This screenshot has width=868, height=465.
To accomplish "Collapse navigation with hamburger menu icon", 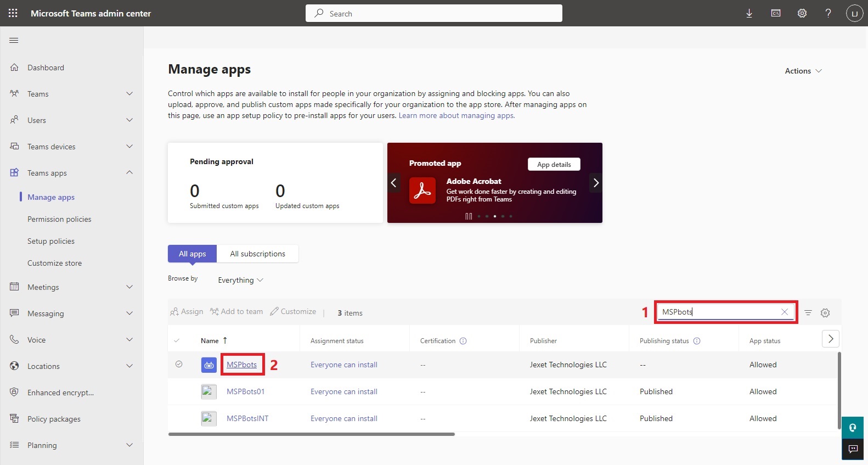I will [x=14, y=40].
